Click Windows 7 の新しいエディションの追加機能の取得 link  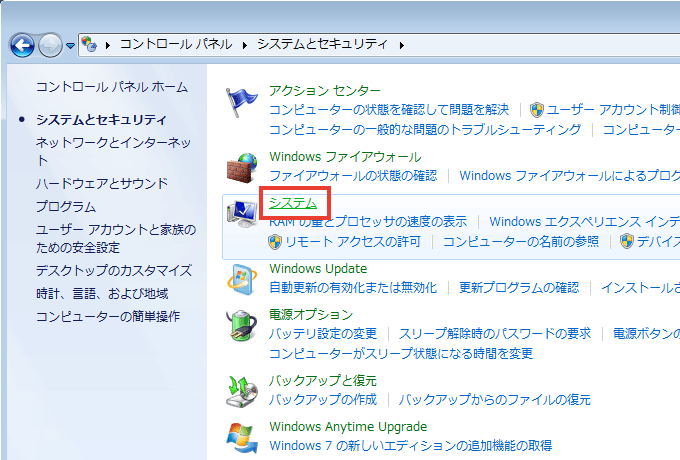[x=411, y=445]
